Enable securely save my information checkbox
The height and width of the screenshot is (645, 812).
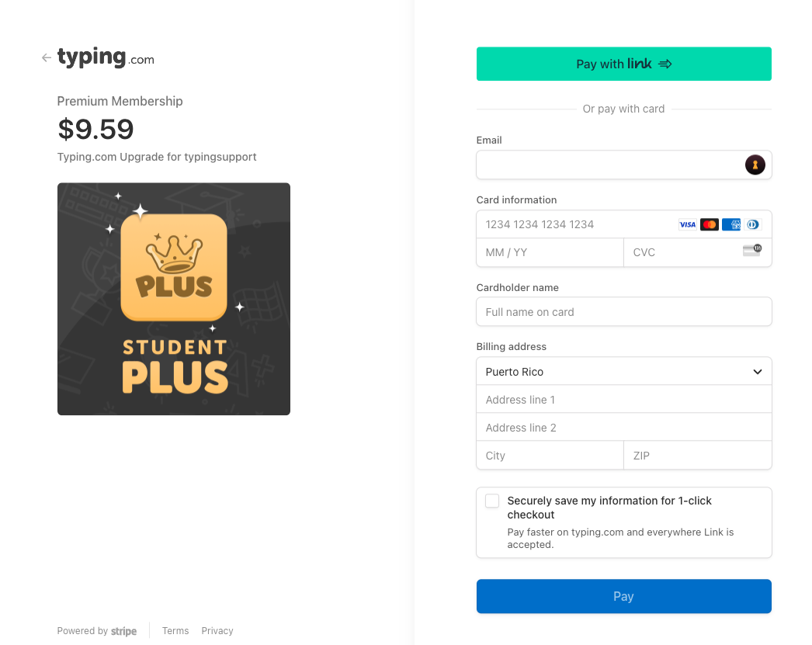pos(492,501)
